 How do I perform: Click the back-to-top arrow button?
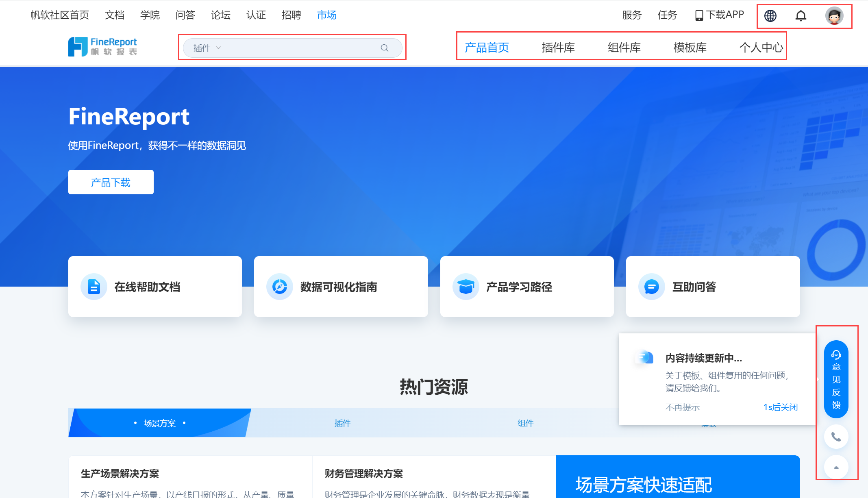[x=836, y=467]
